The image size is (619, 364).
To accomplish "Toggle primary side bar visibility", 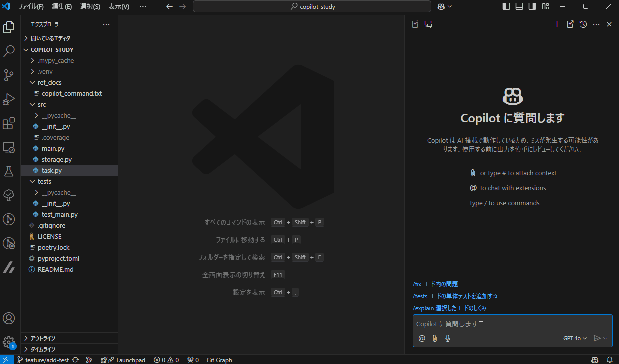I will pyautogui.click(x=506, y=7).
